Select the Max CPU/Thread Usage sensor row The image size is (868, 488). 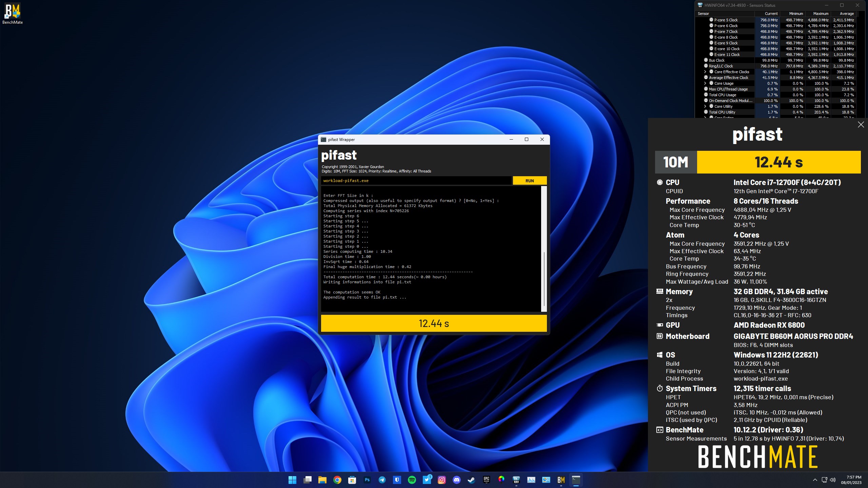coord(775,89)
